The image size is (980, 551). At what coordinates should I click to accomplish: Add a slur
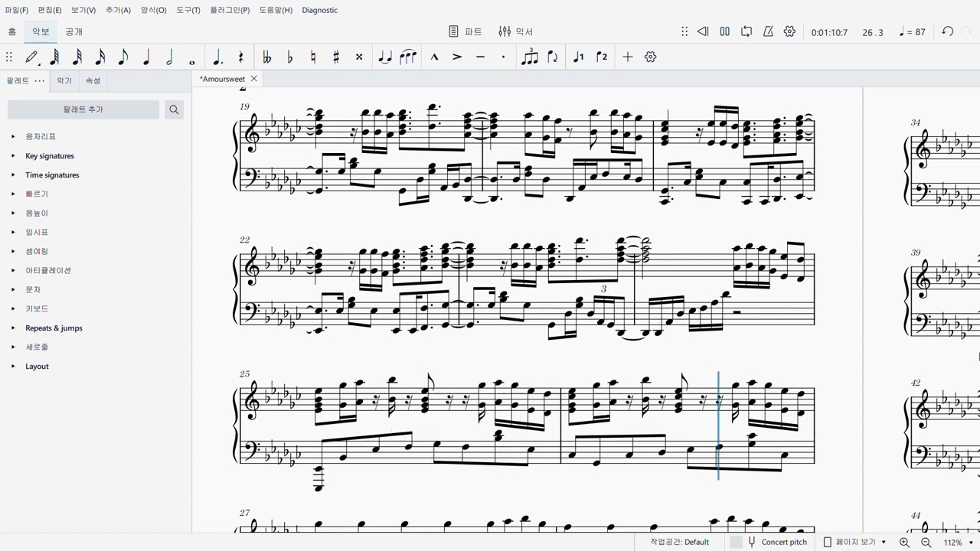[408, 57]
